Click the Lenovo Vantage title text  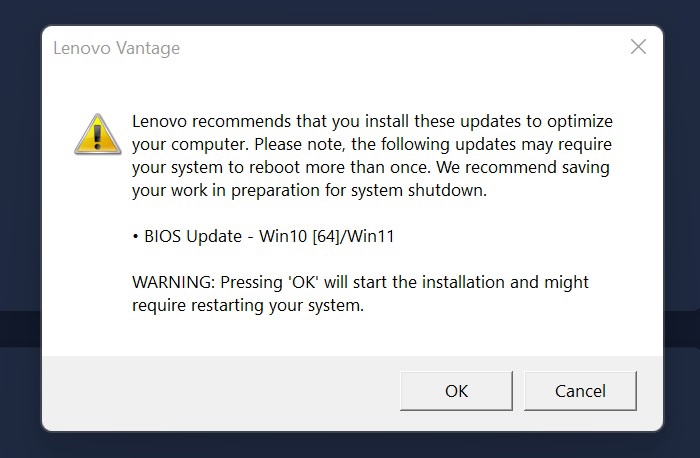click(x=116, y=48)
